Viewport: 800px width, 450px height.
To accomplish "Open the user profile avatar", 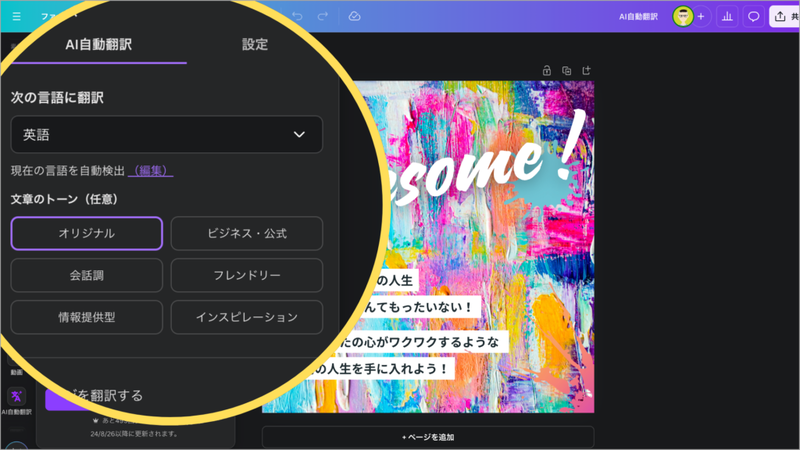I will click(683, 16).
